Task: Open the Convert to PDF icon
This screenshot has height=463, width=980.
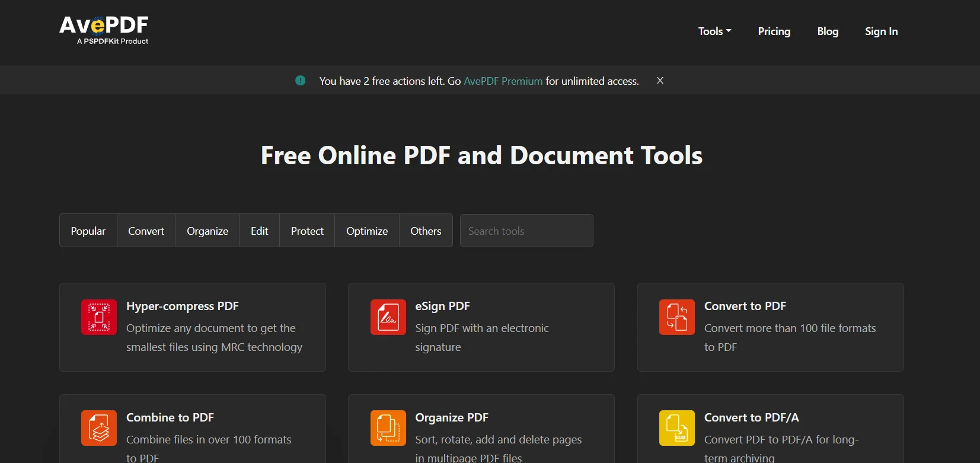Action: point(677,317)
